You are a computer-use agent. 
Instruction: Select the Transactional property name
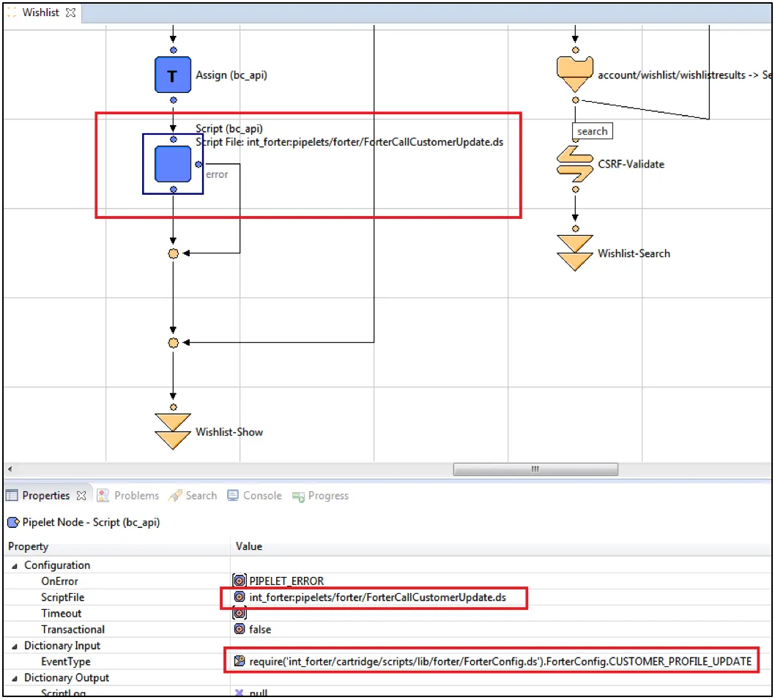coord(73,630)
